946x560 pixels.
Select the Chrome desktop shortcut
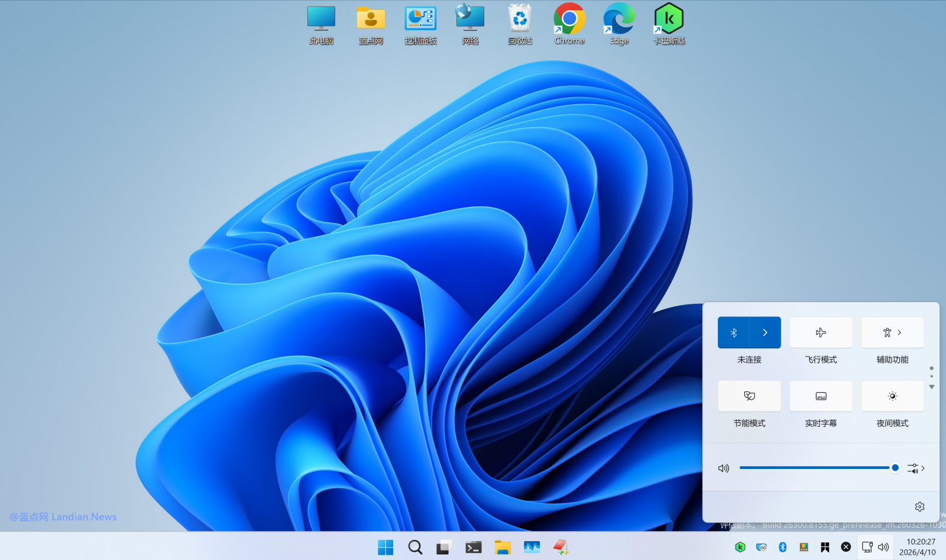[x=569, y=25]
